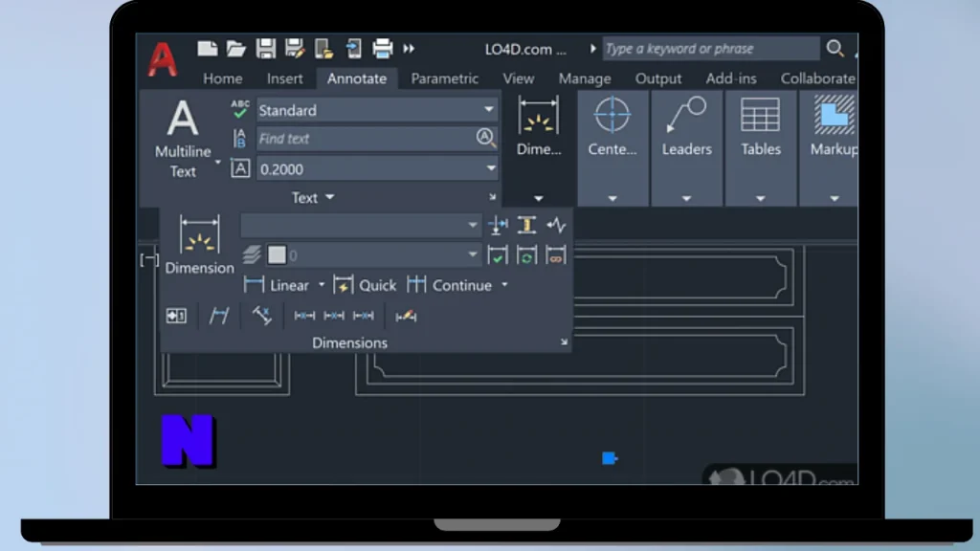Viewport: 980px width, 551px height.
Task: Open the Collaborate ribbon tab
Action: [x=817, y=78]
